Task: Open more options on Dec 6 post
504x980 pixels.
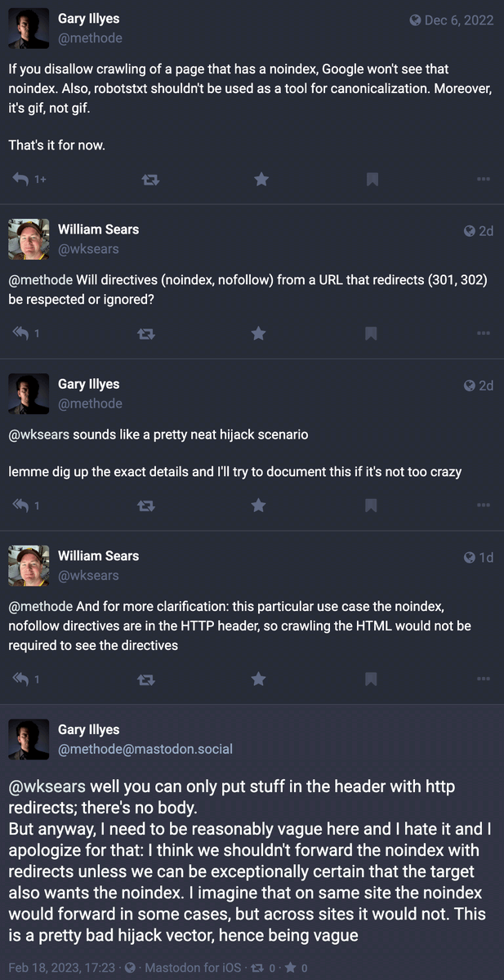Action: coord(484,179)
